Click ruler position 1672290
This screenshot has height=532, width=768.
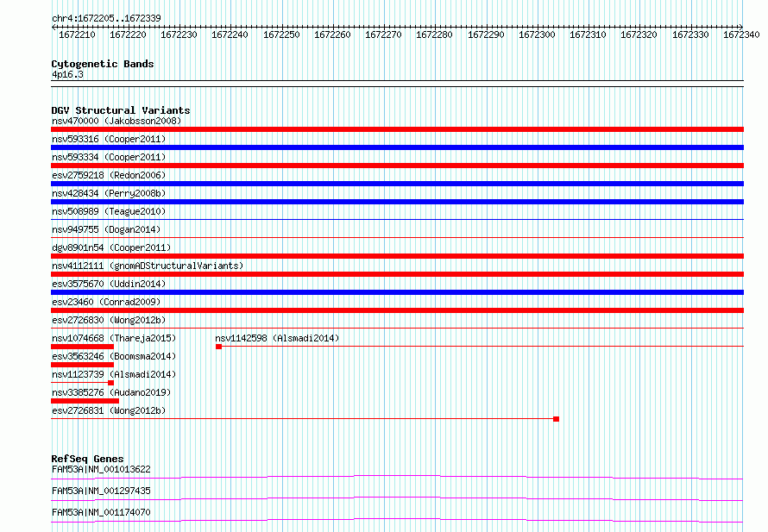486,34
